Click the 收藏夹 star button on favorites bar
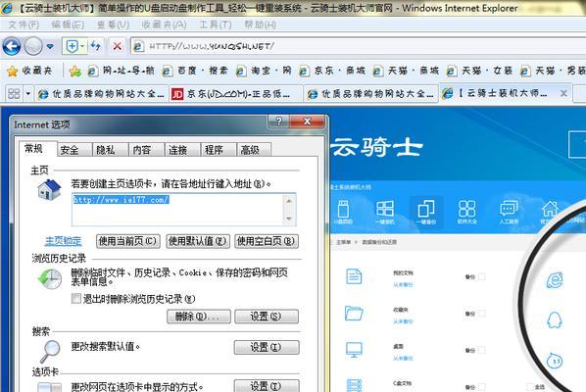The image size is (586, 392). 29,71
